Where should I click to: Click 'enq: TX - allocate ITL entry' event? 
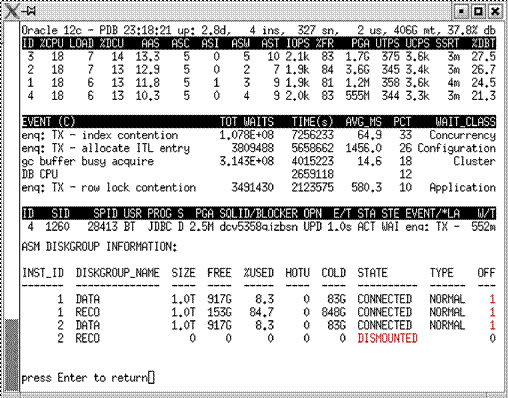pos(106,148)
